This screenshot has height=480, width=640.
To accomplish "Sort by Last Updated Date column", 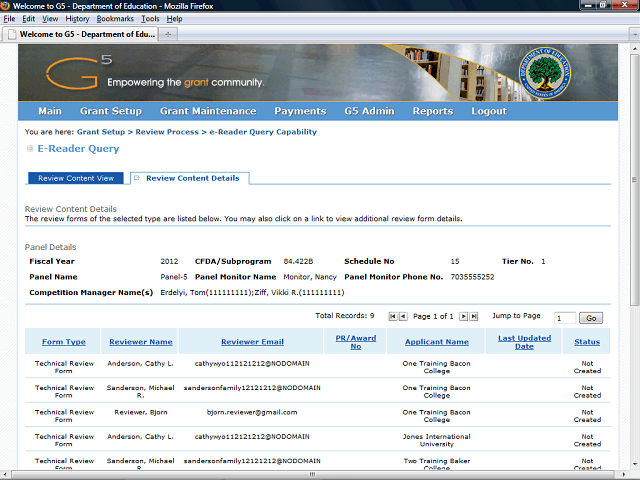I will click(x=524, y=342).
